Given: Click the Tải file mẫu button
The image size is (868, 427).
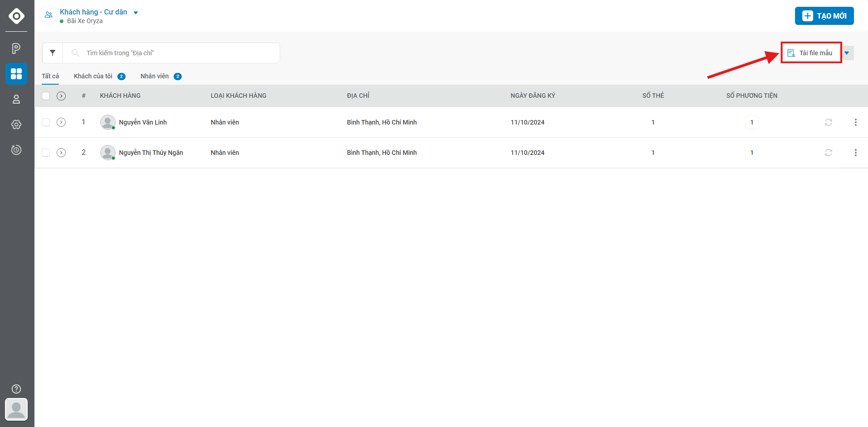Looking at the screenshot, I should click(x=810, y=53).
